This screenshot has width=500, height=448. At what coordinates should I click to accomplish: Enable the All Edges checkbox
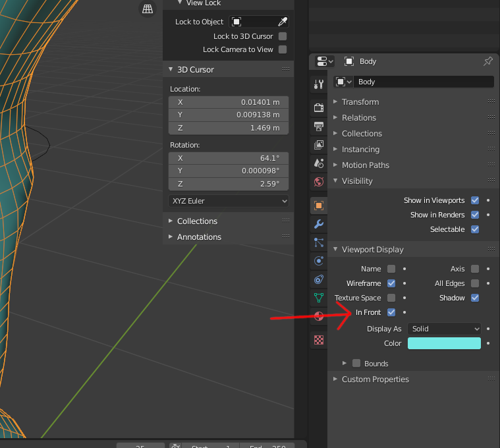point(475,283)
